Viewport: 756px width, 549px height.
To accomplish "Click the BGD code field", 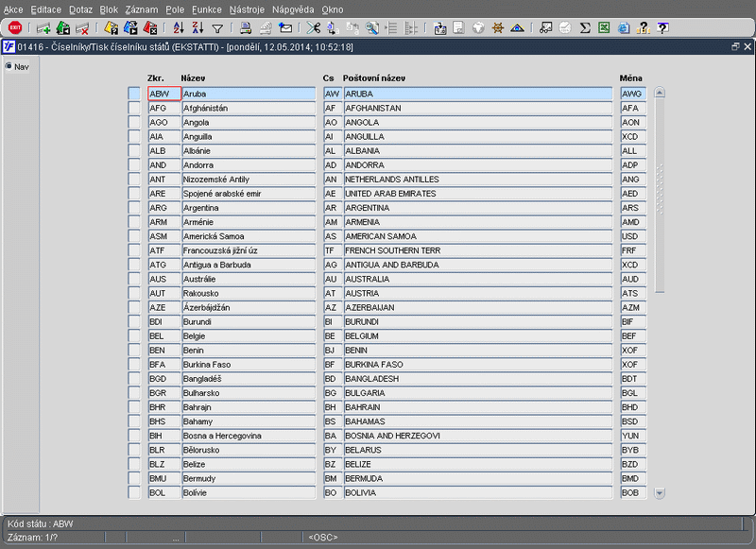I will point(164,378).
